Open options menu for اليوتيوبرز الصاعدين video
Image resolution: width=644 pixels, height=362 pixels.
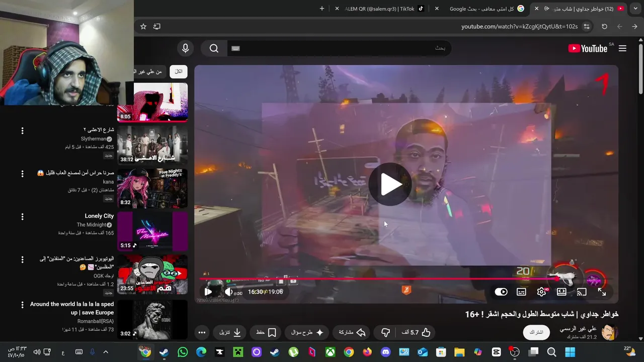(22, 260)
